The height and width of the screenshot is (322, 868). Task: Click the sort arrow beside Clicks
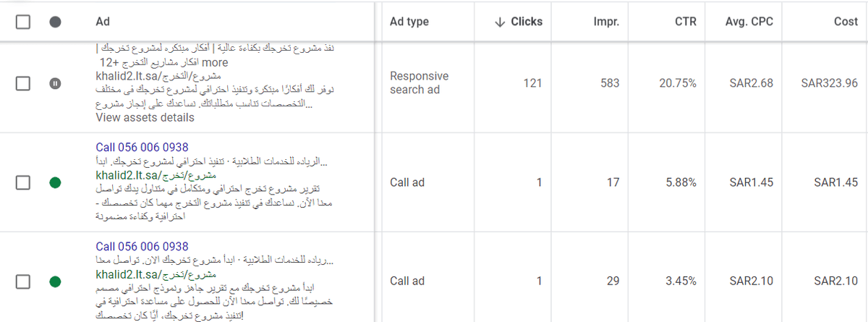coord(499,22)
